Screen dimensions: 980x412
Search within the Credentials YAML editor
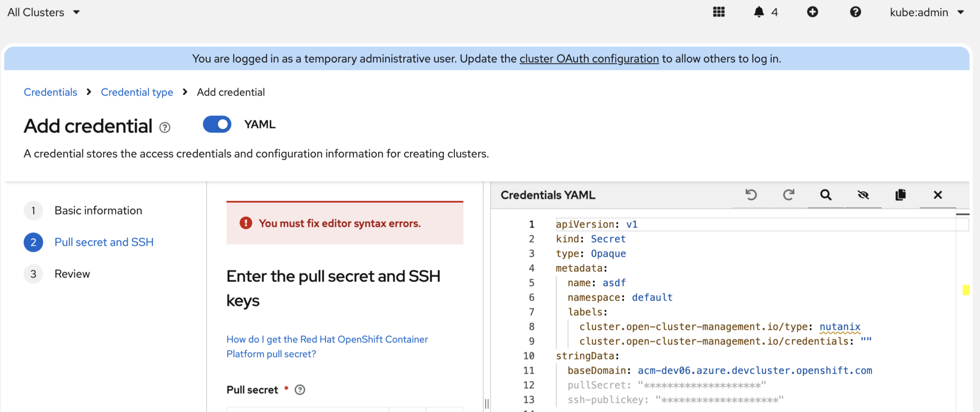pos(825,195)
